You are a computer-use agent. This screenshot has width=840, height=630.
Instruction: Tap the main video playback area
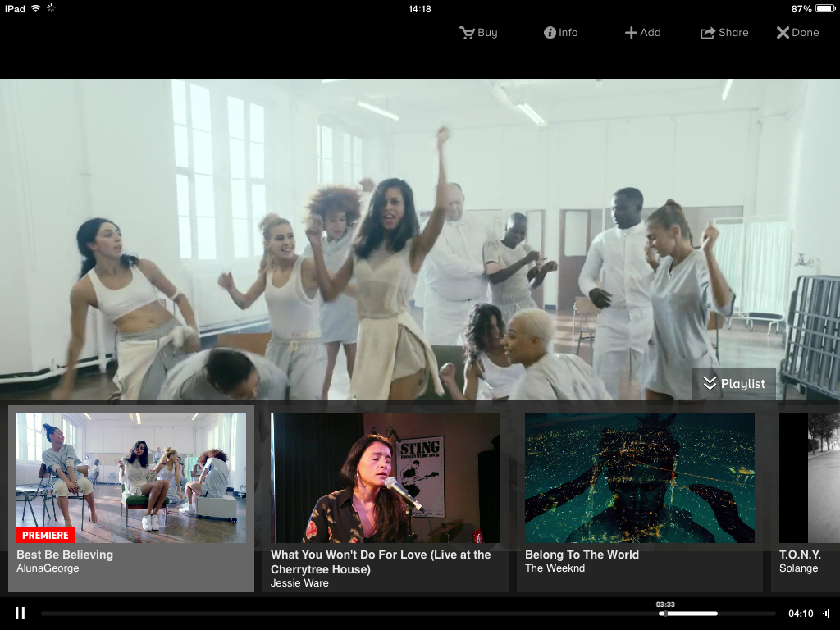click(420, 240)
